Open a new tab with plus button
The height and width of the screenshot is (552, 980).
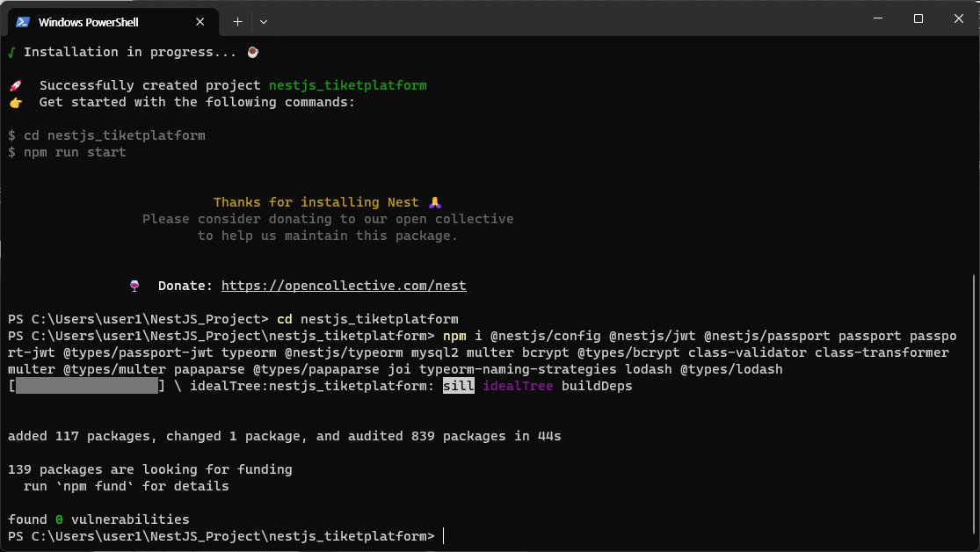click(237, 22)
